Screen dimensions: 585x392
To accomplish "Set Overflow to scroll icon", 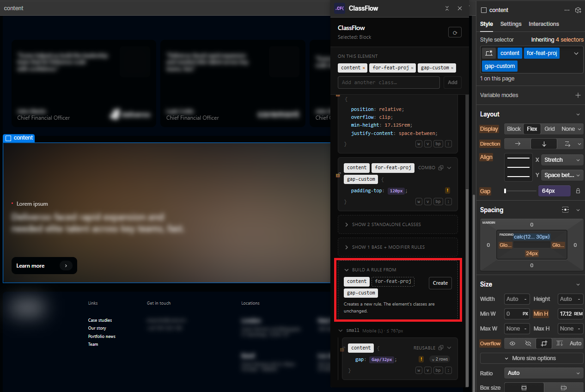I will pyautogui.click(x=560, y=343).
